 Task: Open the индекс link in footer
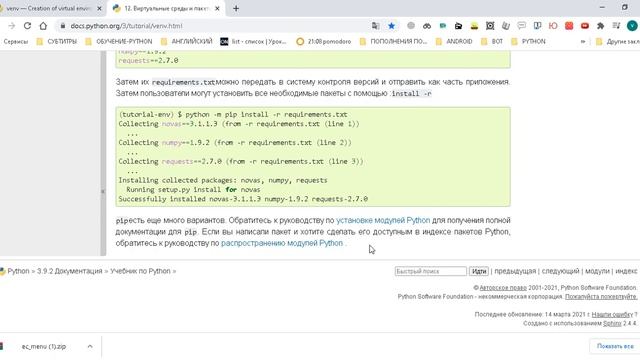point(626,271)
